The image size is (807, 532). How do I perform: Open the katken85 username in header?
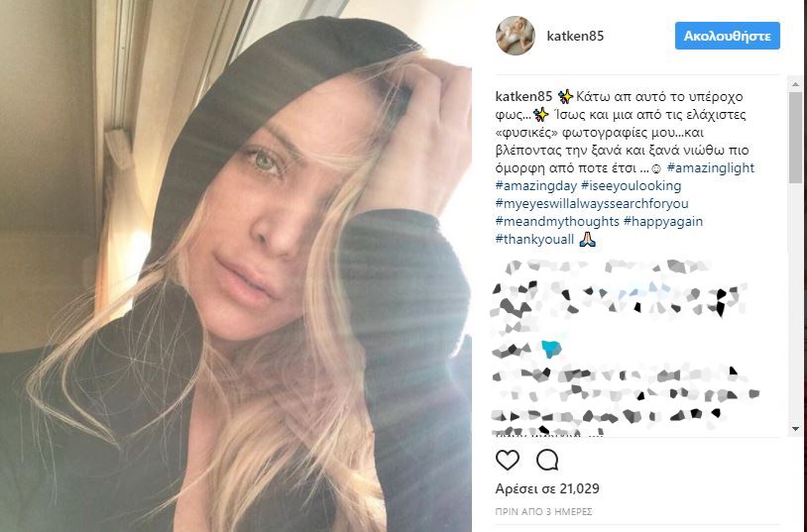pyautogui.click(x=575, y=36)
